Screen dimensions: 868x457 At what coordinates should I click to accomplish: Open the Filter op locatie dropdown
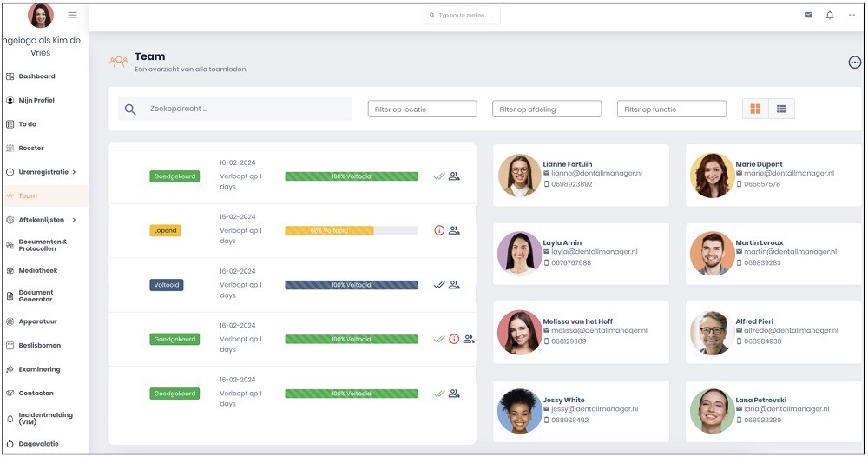point(422,109)
